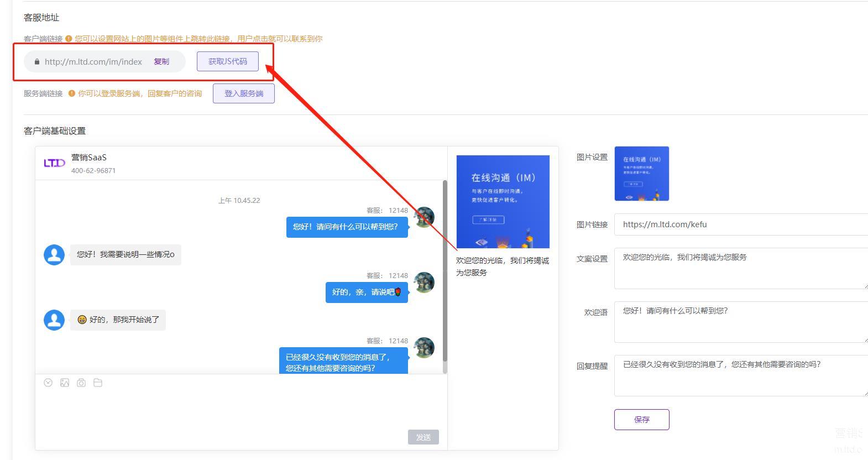Screen dimensions: 868x460
Task: Click the orange info icon next to 客户端链接
Action: 69,39
